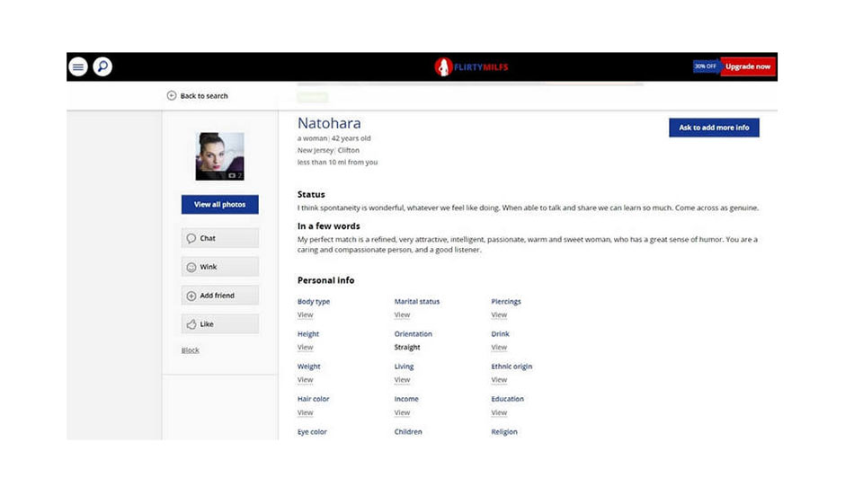Click the thumbs-up Like icon

point(191,324)
